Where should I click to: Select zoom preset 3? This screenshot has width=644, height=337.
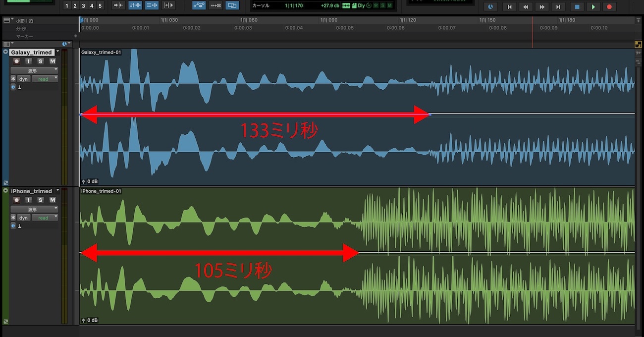click(x=83, y=6)
